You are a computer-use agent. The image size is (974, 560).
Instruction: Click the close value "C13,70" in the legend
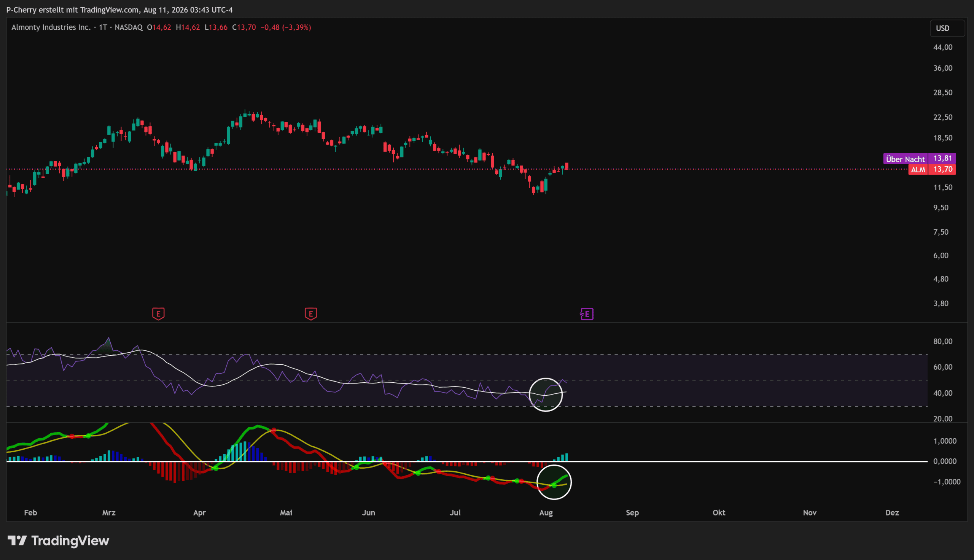pos(244,27)
